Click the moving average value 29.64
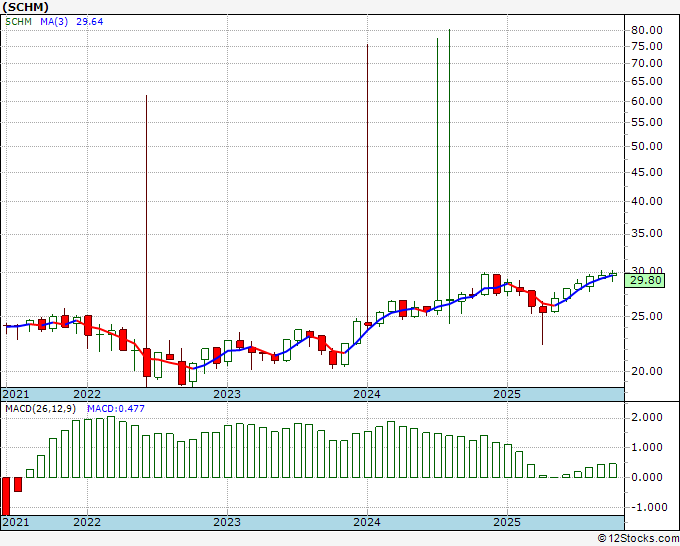The image size is (680, 546). pyautogui.click(x=90, y=22)
